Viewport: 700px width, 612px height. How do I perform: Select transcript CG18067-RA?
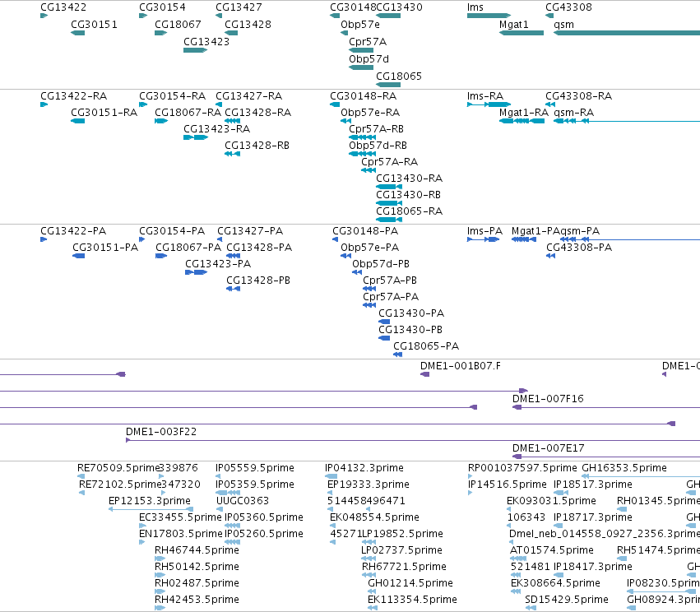point(188,113)
